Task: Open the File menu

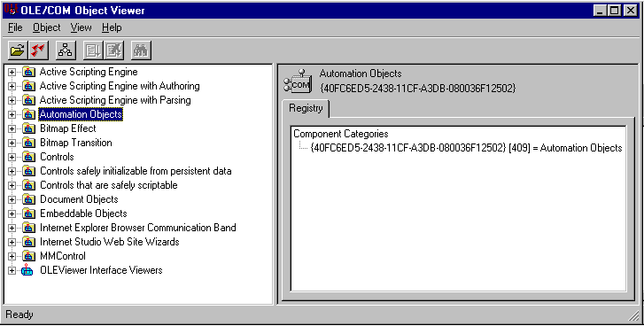Action: [15, 27]
